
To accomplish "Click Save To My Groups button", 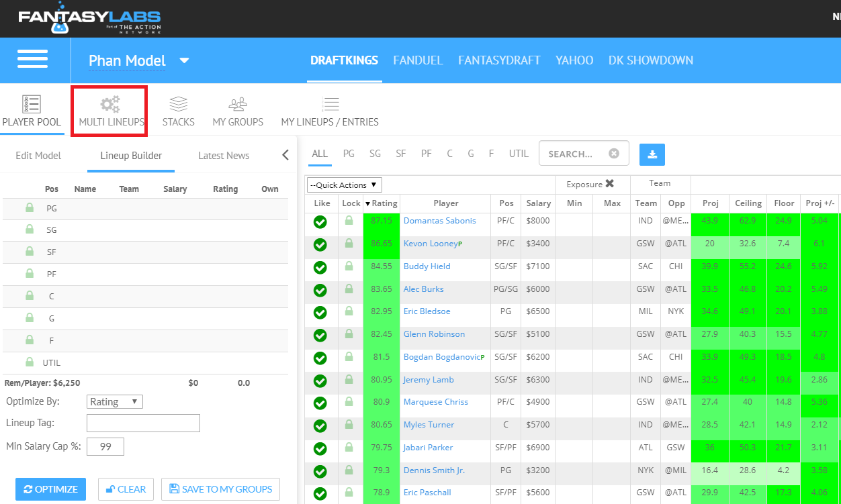I will point(220,489).
